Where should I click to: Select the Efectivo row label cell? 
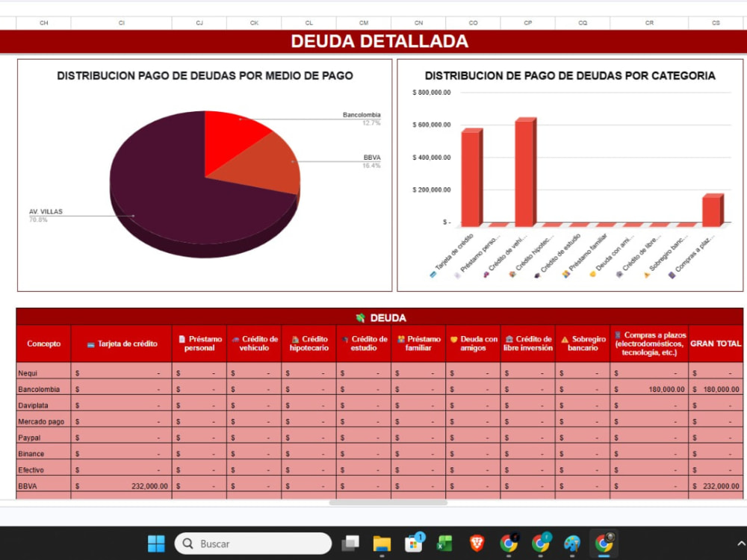43,467
